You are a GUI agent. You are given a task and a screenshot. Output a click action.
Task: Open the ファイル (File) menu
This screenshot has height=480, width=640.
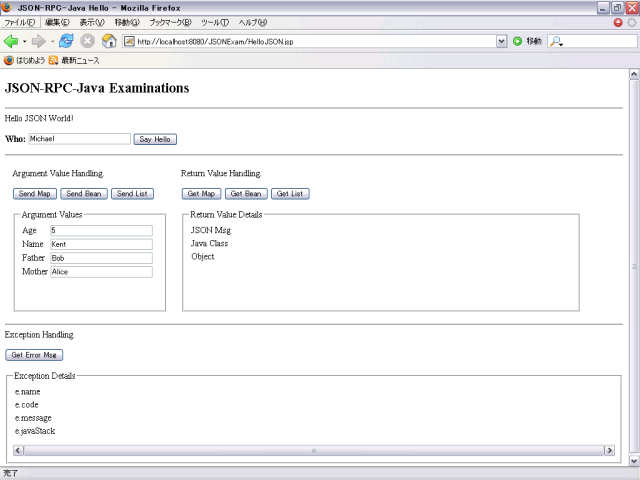pyautogui.click(x=19, y=22)
